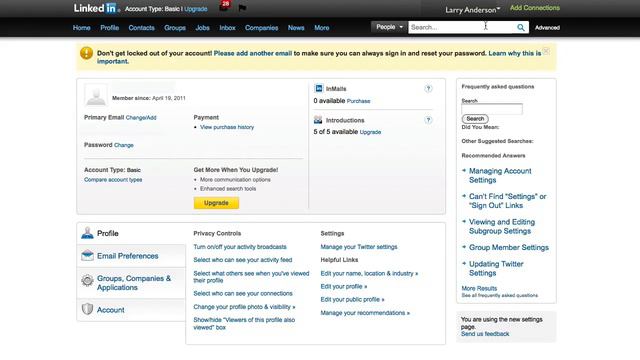Click the Advanced search link
The image size is (640, 360).
tap(547, 28)
